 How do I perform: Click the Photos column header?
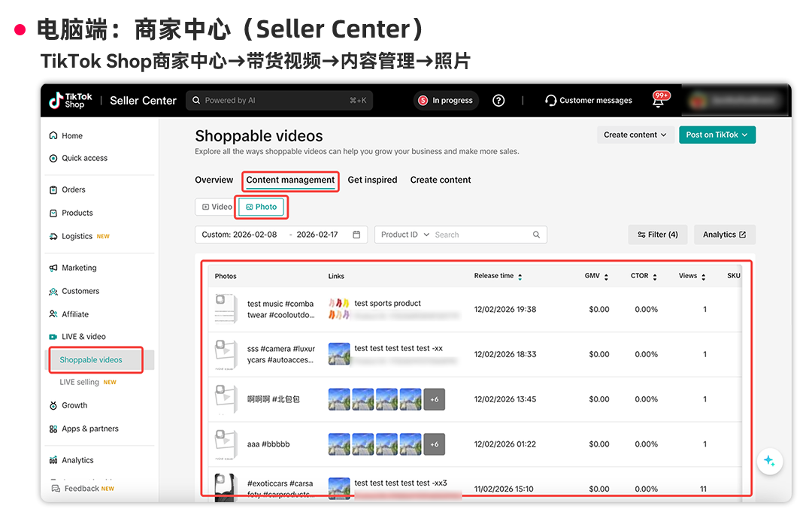tap(226, 276)
